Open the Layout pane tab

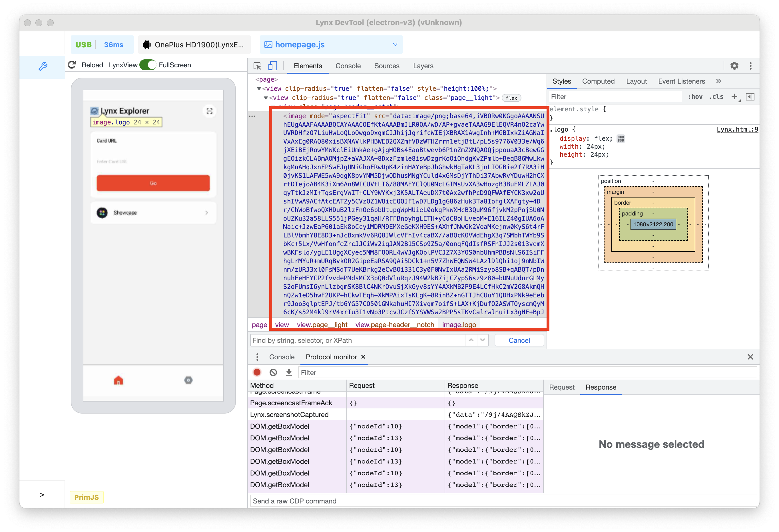pos(636,81)
